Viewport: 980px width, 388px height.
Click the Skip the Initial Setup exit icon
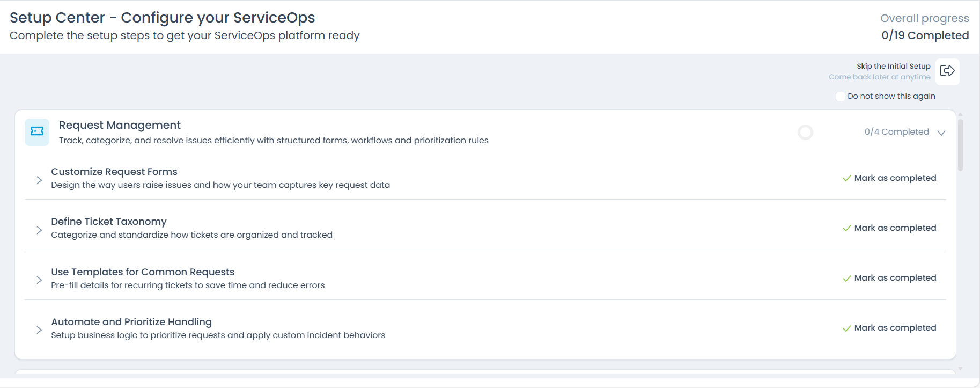pyautogui.click(x=947, y=71)
